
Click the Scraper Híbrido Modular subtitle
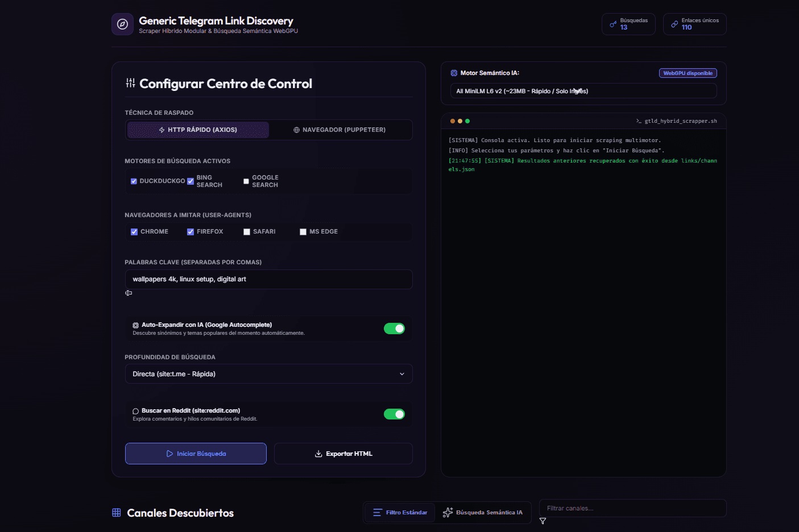(218, 31)
